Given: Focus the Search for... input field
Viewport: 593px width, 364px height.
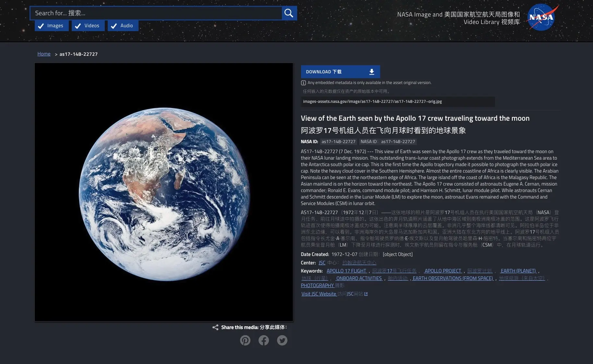Looking at the screenshot, I should point(156,13).
